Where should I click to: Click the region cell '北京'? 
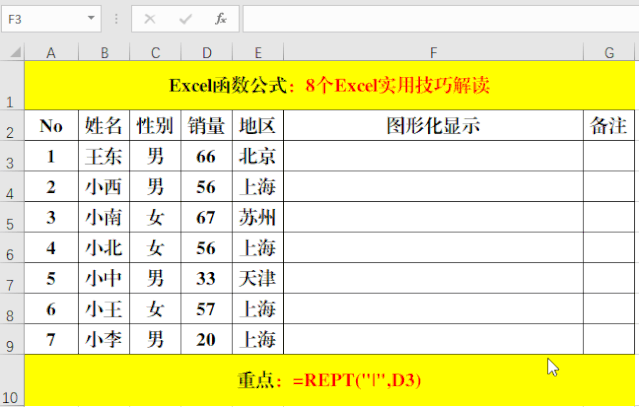[258, 156]
